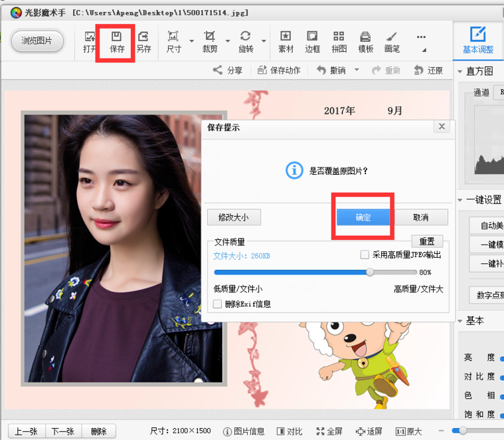Click the Cancel (取消) button

(x=421, y=217)
